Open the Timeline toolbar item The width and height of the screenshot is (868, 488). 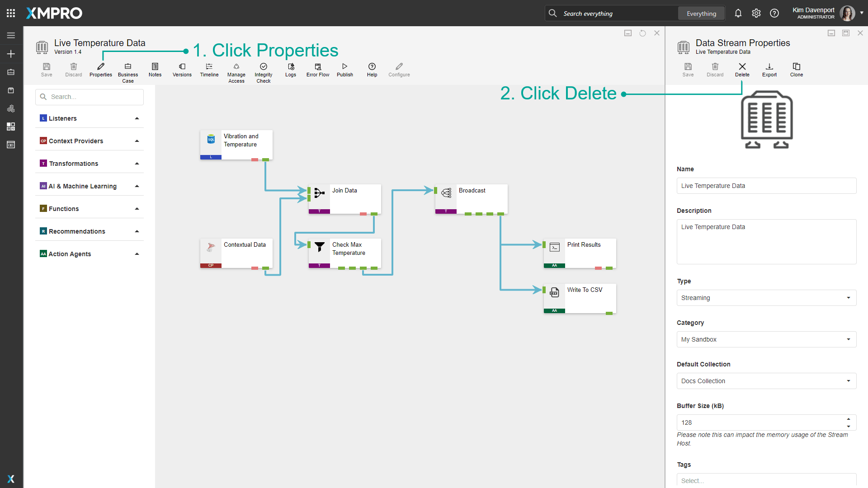(x=209, y=67)
